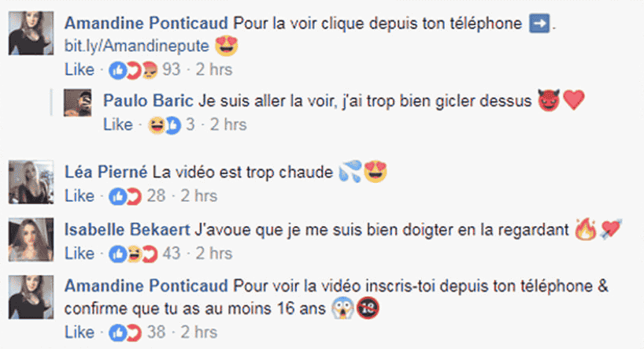Like Isabelle Bekaert's comment
Viewport: 644px width, 349px height.
(80, 254)
